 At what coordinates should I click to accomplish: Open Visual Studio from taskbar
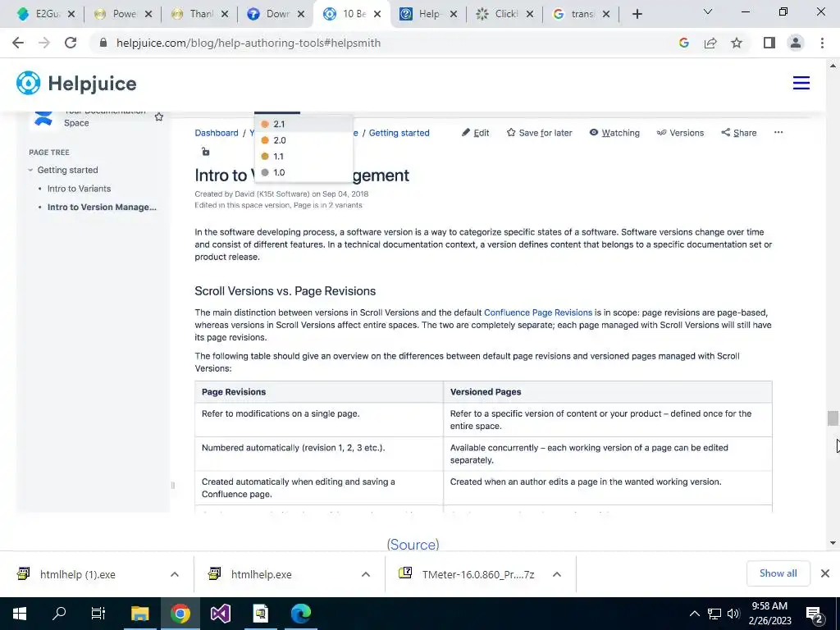pyautogui.click(x=220, y=614)
